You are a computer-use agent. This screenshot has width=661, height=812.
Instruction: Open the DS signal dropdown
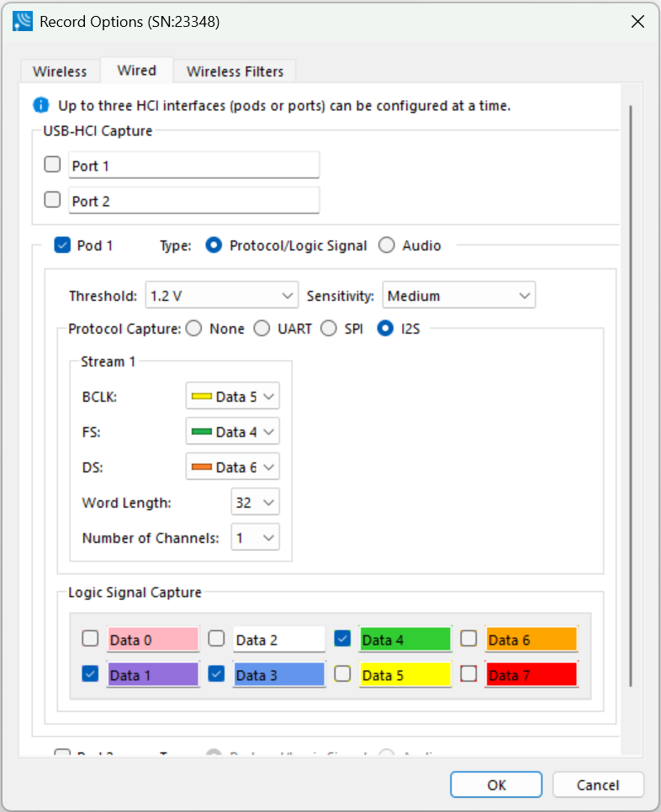[x=233, y=467]
